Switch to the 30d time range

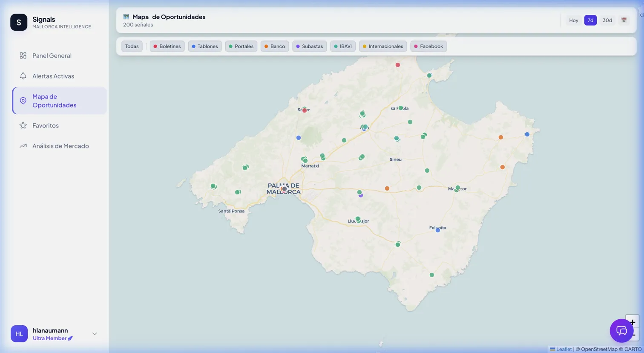point(607,20)
